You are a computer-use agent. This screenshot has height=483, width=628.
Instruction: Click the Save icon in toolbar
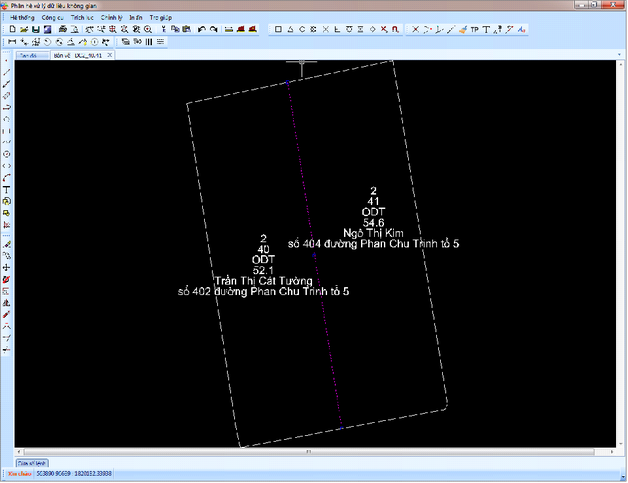[35, 30]
